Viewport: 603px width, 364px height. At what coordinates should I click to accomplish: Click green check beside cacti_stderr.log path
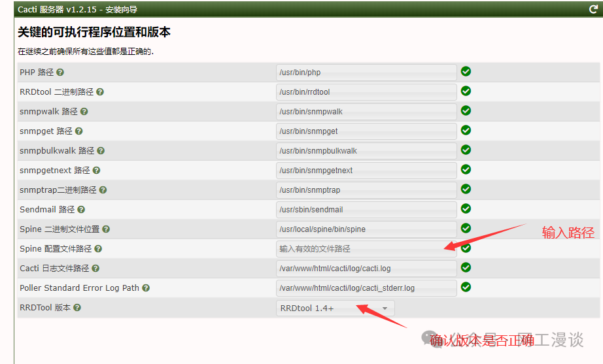466,287
